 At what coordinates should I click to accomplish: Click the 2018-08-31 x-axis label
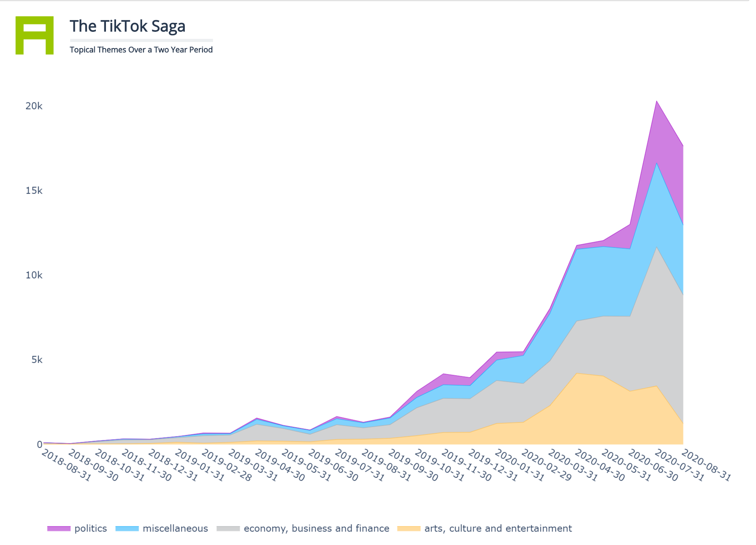point(66,465)
